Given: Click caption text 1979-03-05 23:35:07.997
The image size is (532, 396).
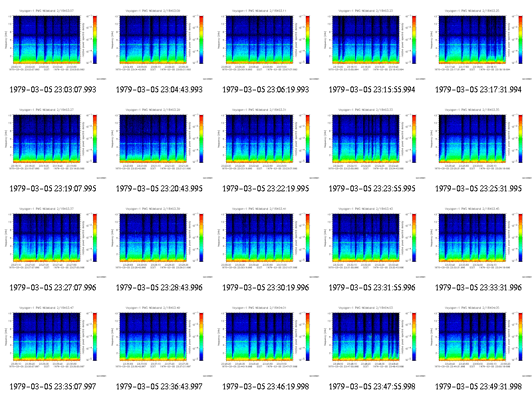Looking at the screenshot, I should (x=53, y=387).
